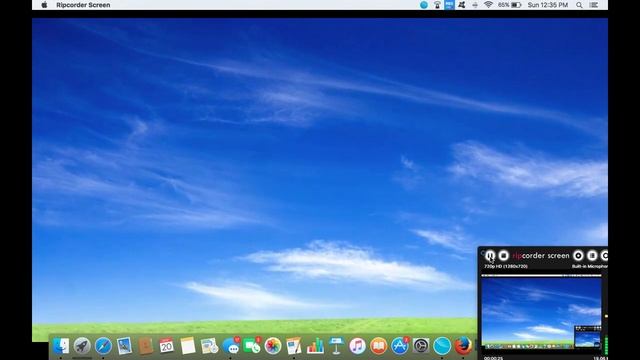Viewport: 640px width, 360px height.
Task: Click the circular target icon in Ripcorder toolbar
Action: (x=578, y=256)
